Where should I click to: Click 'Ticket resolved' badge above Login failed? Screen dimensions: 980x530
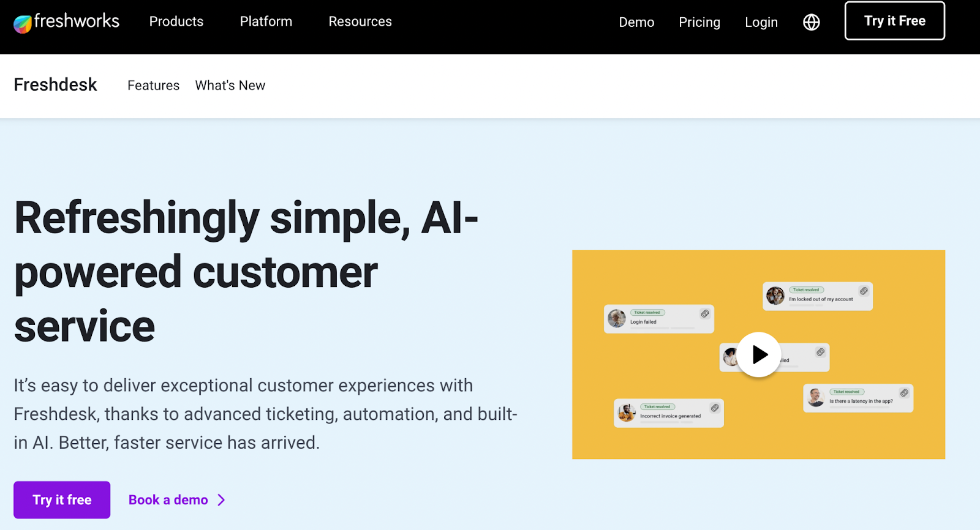[x=647, y=312]
